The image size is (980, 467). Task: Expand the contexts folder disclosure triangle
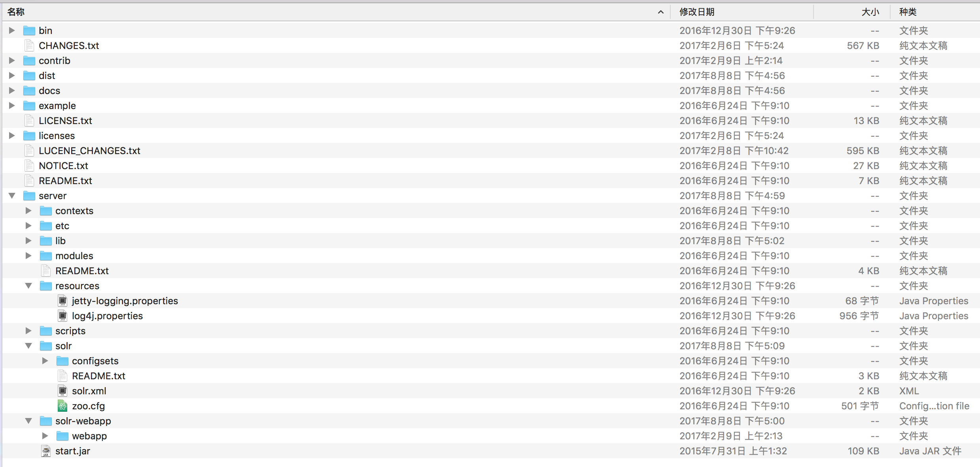[x=28, y=211]
